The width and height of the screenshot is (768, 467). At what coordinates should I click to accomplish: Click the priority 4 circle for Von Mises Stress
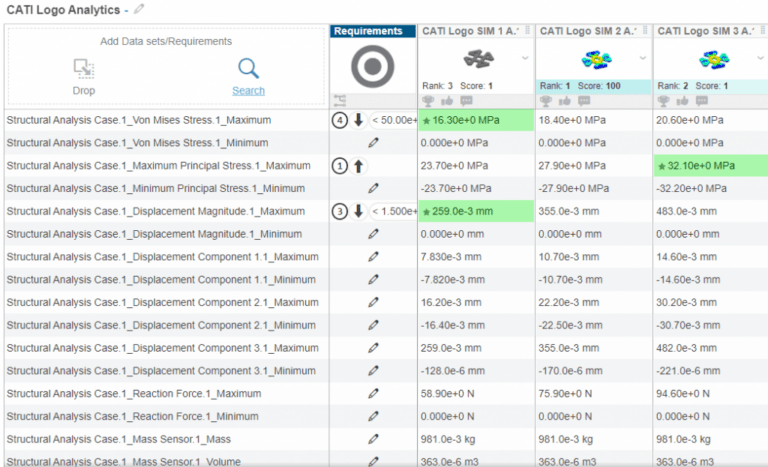[x=339, y=120]
